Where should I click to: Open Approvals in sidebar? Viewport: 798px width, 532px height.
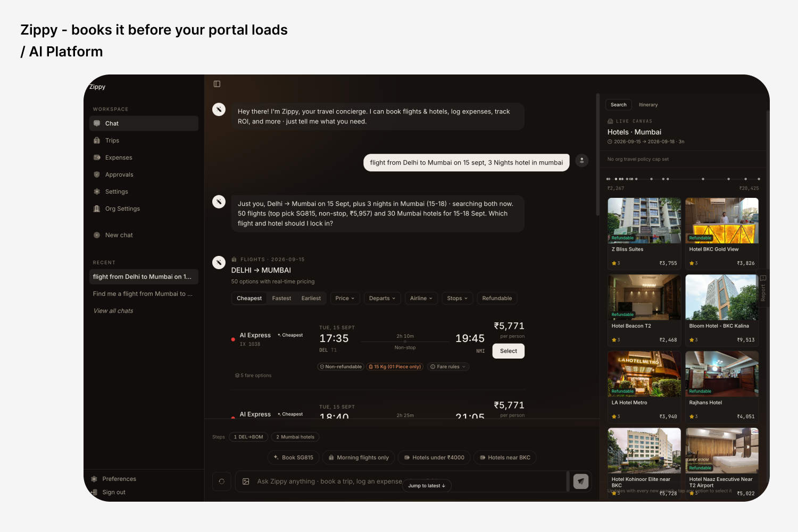point(144,174)
